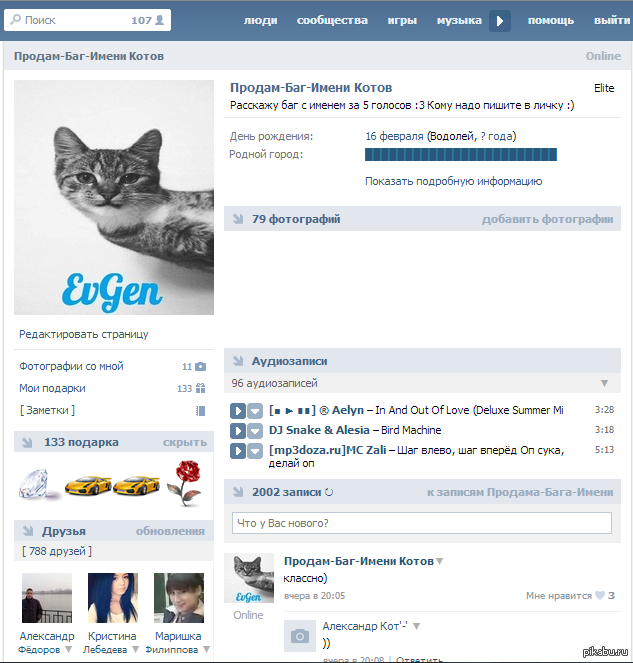Open the помощь menu item
This screenshot has width=633, height=663.
[x=551, y=20]
